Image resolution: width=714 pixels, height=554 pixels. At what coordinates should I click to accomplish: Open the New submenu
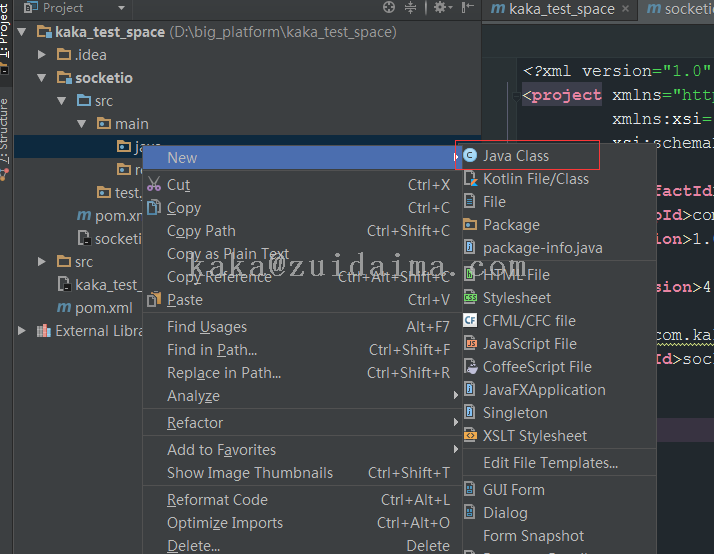pos(302,158)
